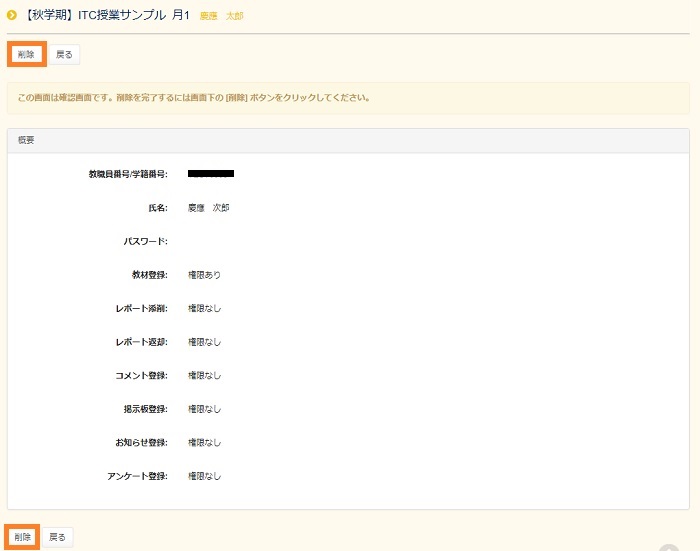Open the 慶應 太郎 user name link

pos(221,16)
